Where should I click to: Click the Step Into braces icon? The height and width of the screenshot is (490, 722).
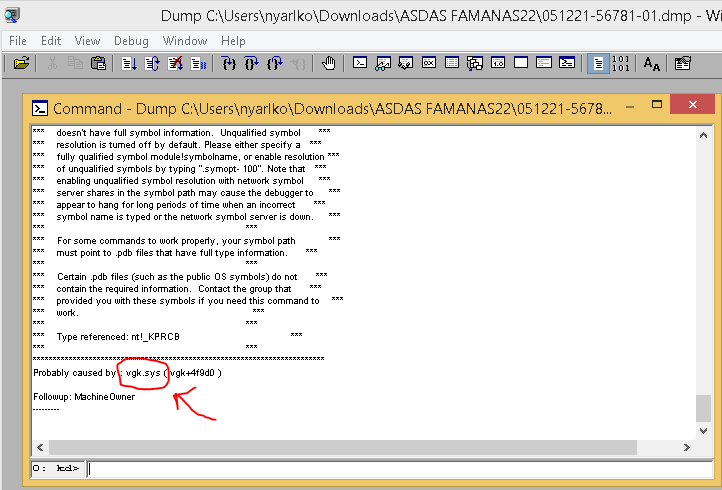click(229, 63)
